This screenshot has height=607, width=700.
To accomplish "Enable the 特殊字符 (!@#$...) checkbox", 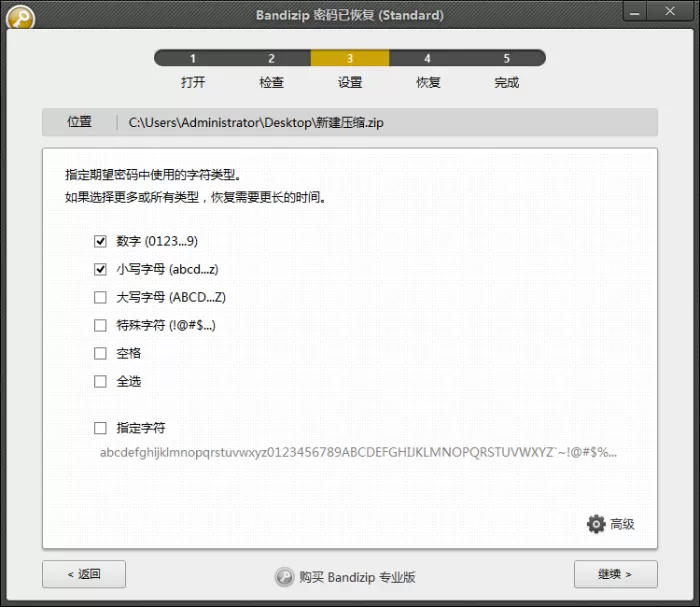I will (100, 325).
